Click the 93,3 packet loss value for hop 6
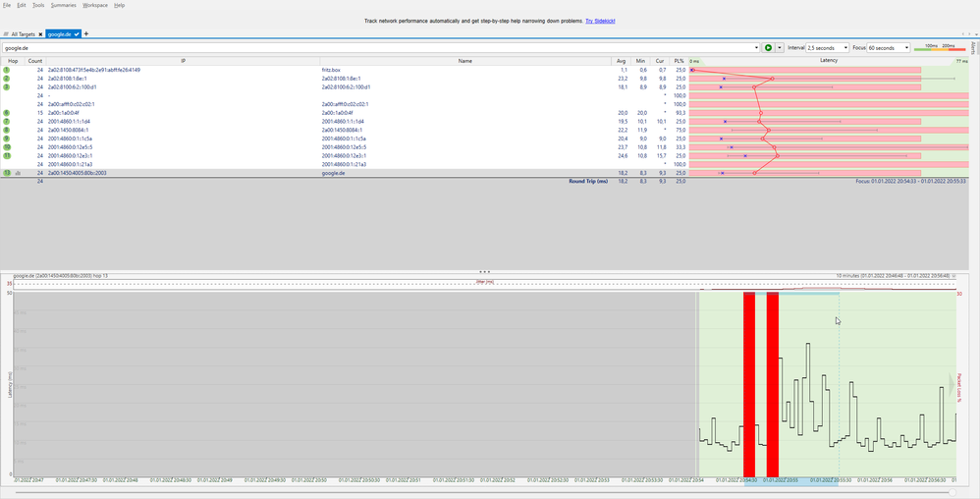The image size is (980, 499). point(680,113)
